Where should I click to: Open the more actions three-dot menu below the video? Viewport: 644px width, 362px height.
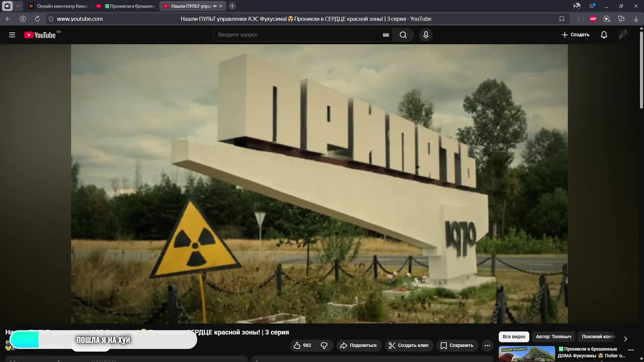pyautogui.click(x=487, y=345)
